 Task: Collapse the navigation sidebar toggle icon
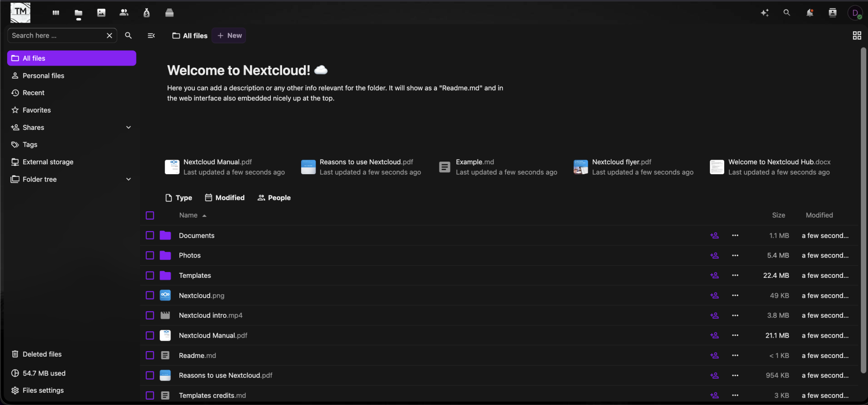coord(151,35)
